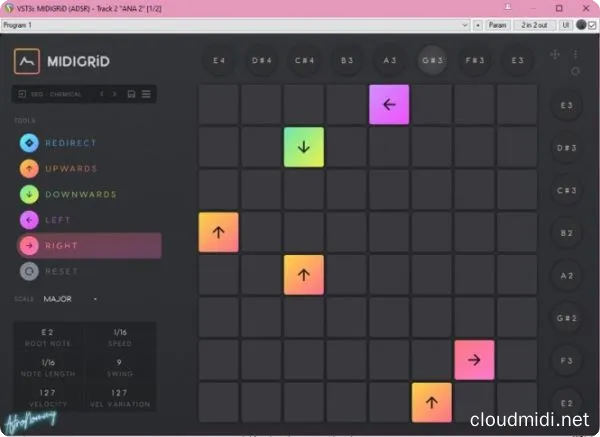Save preset with the floppy disk icon
Viewport: 600px width, 437px height.
point(132,94)
